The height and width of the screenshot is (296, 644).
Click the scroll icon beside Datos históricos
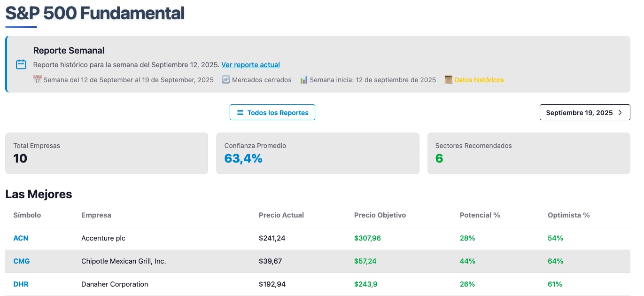449,80
